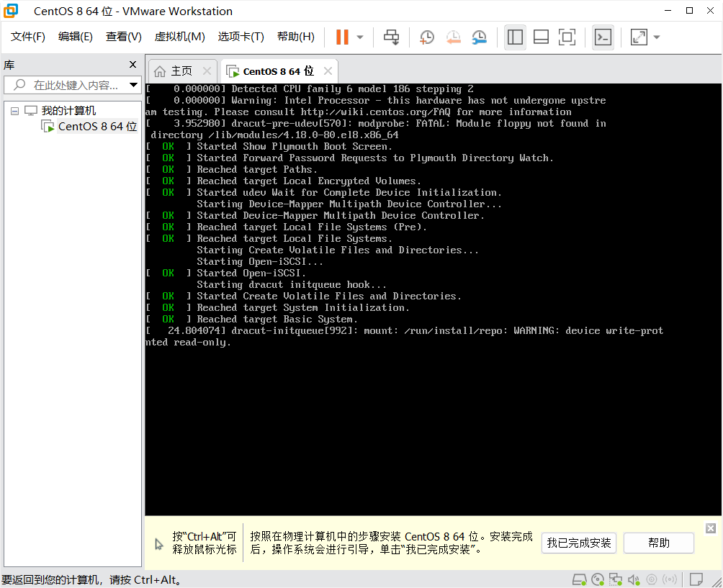Click the text 要返回到您的计算机，请按 Ctrl+Alt。
Screen dimensions: 723x588
(93, 579)
